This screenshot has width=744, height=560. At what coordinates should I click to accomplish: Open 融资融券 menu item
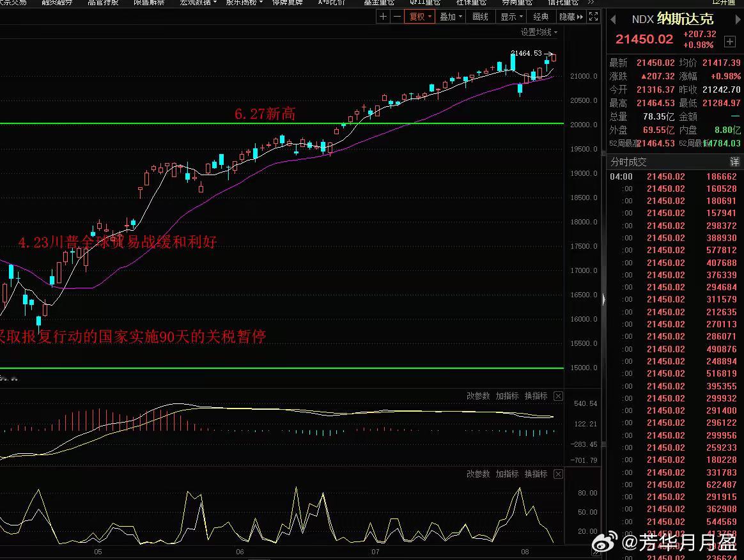(57, 3)
